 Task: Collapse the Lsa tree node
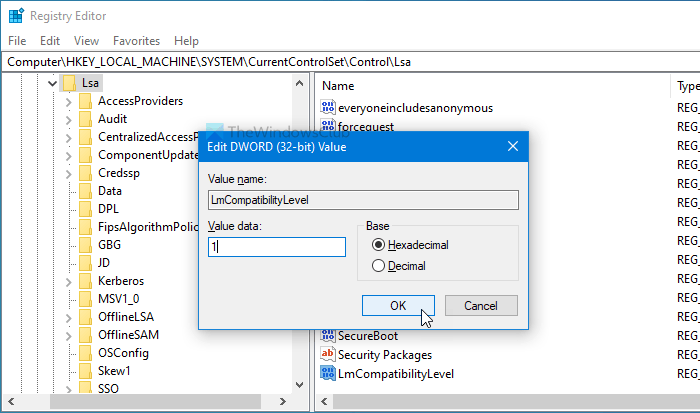pos(52,83)
